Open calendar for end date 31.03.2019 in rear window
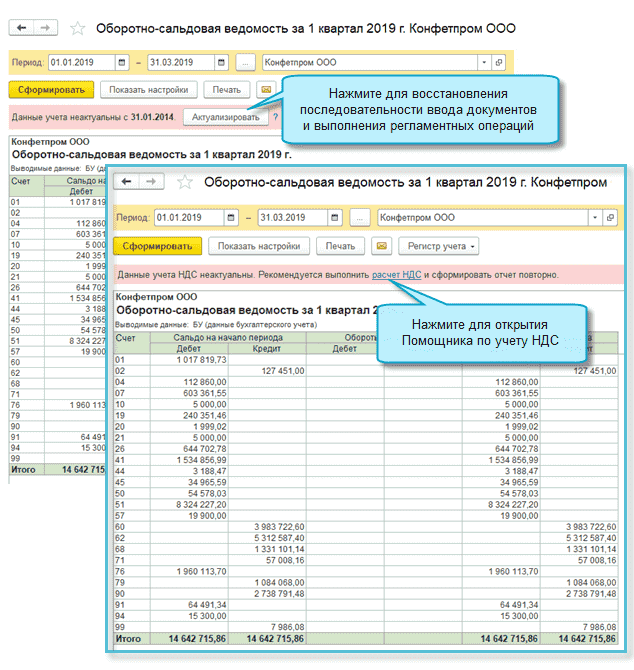 click(221, 62)
